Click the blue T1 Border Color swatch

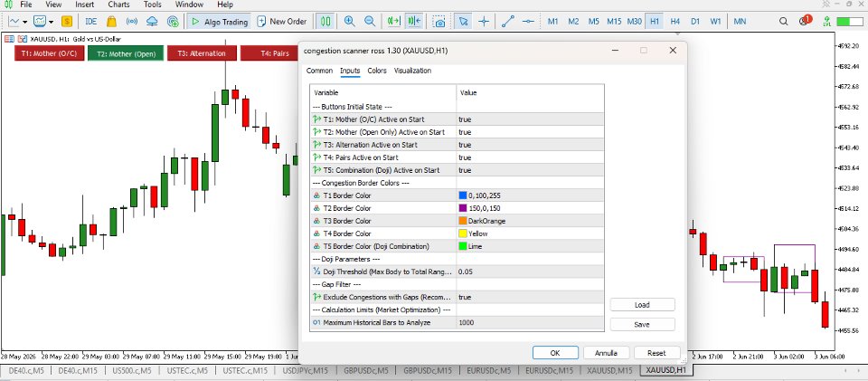point(463,195)
